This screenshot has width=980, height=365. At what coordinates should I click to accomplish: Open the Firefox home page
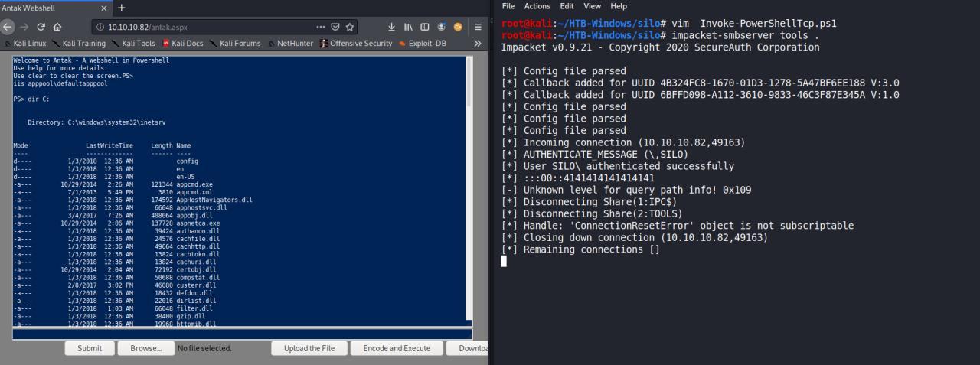pos(57,27)
